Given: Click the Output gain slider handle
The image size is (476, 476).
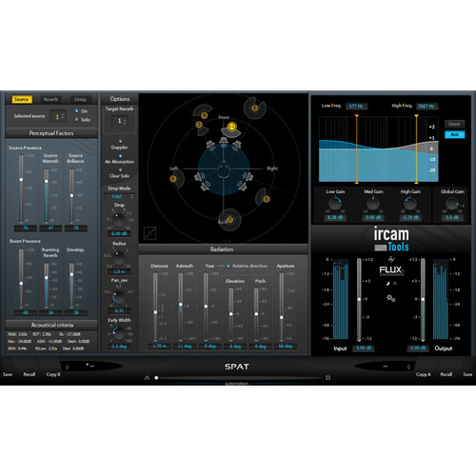Looking at the screenshot, I should pyautogui.click(x=423, y=299).
